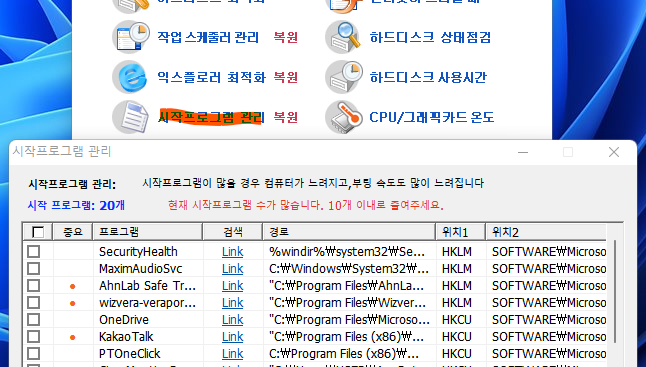Select the SecurityHealth program name

pyautogui.click(x=138, y=252)
